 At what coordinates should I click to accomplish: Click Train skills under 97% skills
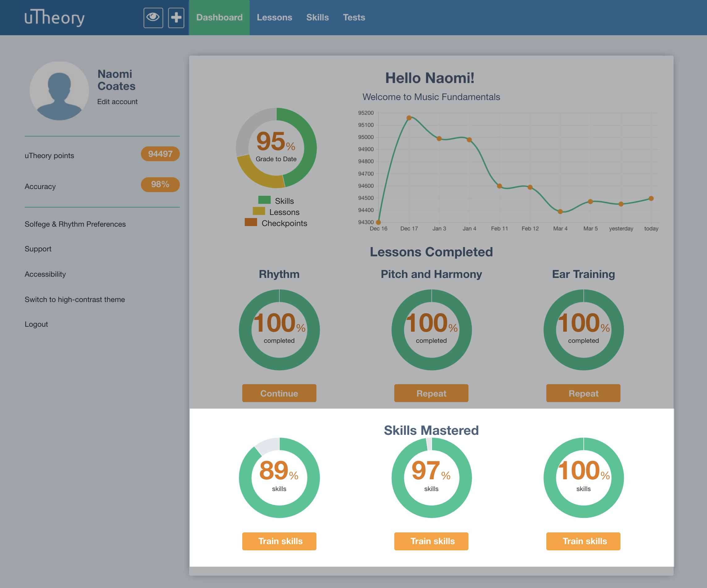[x=431, y=541]
